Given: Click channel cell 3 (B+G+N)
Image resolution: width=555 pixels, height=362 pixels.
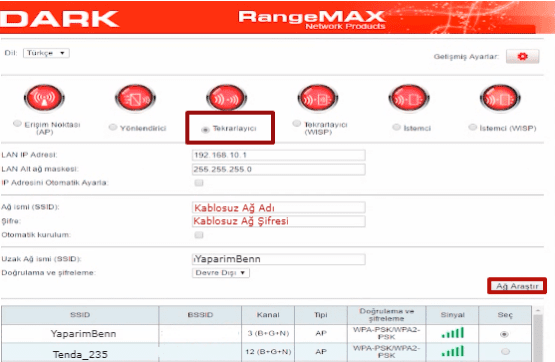Looking at the screenshot, I should tap(268, 333).
